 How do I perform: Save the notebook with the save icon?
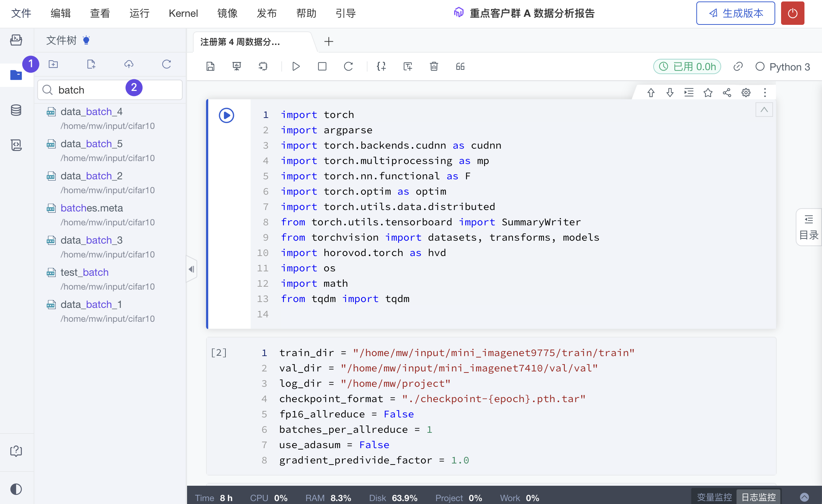coord(210,66)
